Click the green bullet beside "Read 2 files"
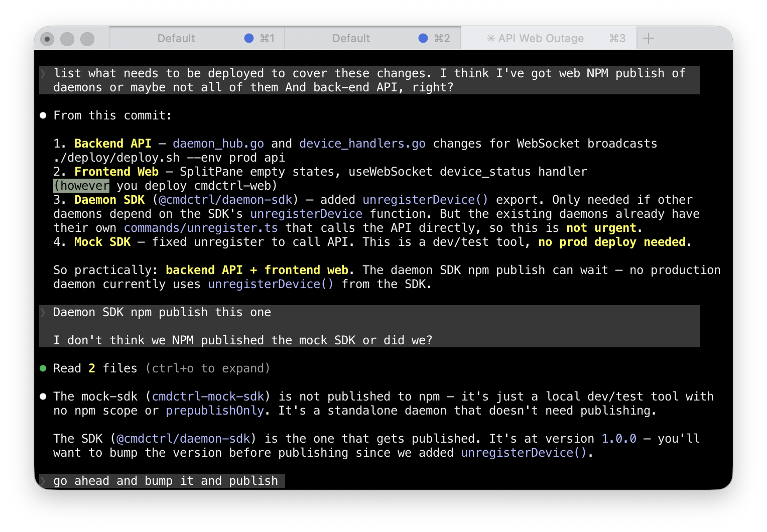This screenshot has width=767, height=532. coord(43,368)
